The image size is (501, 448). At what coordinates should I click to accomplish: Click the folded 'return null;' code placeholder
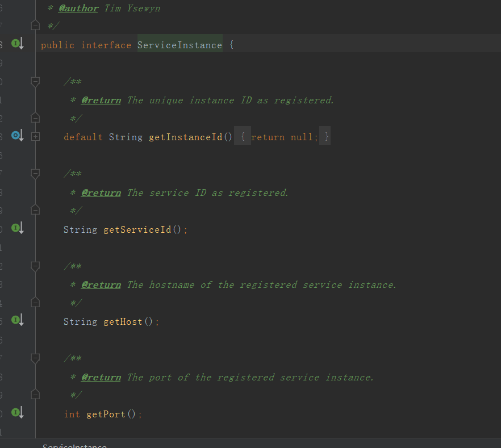tap(282, 137)
